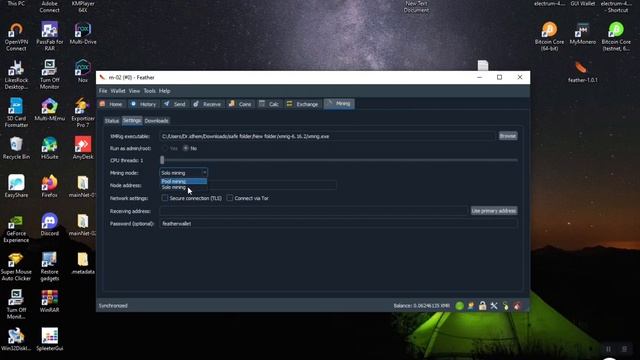The image size is (640, 360).
Task: Click the Mining mode combo box arrow
Action: (204, 173)
